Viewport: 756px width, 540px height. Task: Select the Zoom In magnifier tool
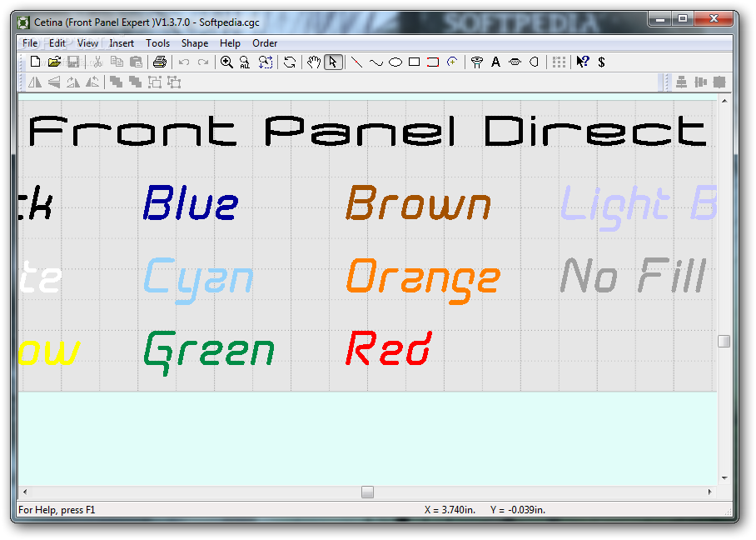coord(226,62)
